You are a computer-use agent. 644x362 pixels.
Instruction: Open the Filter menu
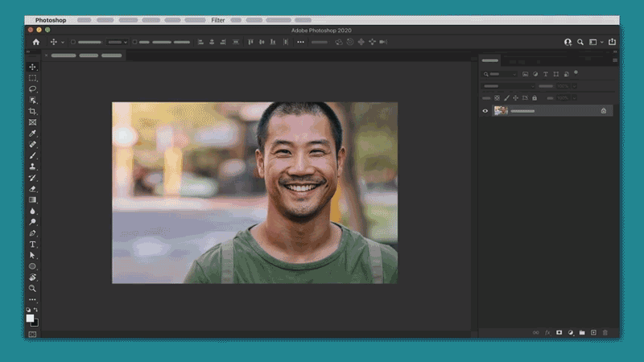(x=218, y=19)
